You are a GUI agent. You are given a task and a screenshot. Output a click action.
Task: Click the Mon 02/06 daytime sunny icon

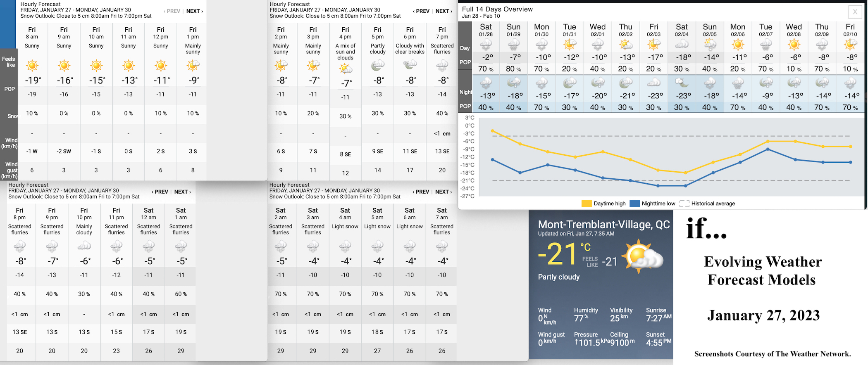(x=738, y=44)
